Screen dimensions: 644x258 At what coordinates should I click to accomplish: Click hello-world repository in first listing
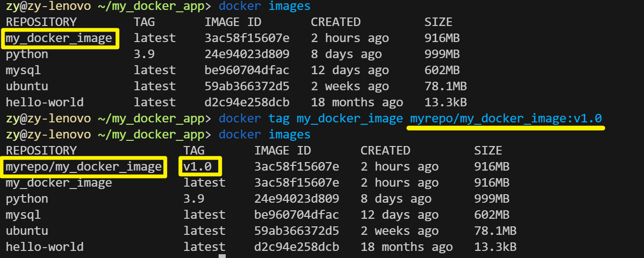pyautogui.click(x=44, y=103)
